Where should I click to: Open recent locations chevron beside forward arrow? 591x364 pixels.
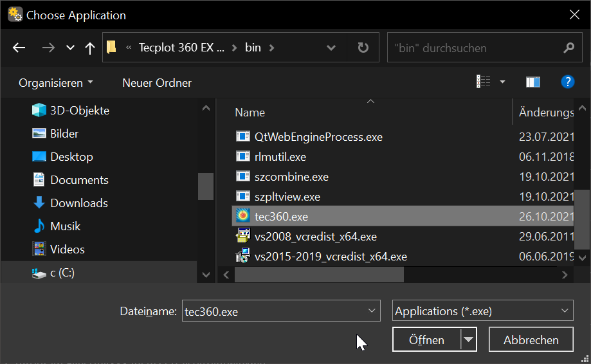[x=70, y=48]
